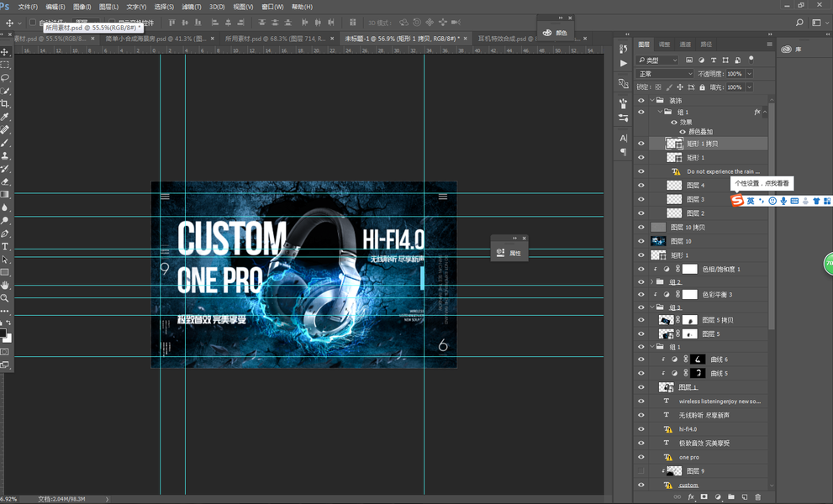This screenshot has height=504, width=833.
Task: Open the 滤镜(T) menu
Action: click(x=192, y=7)
